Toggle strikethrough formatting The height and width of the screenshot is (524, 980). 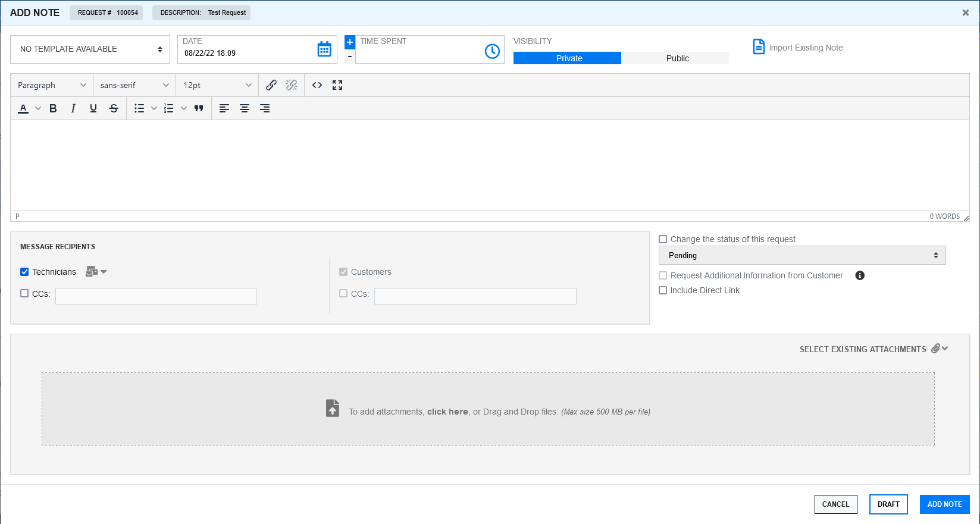tap(114, 108)
